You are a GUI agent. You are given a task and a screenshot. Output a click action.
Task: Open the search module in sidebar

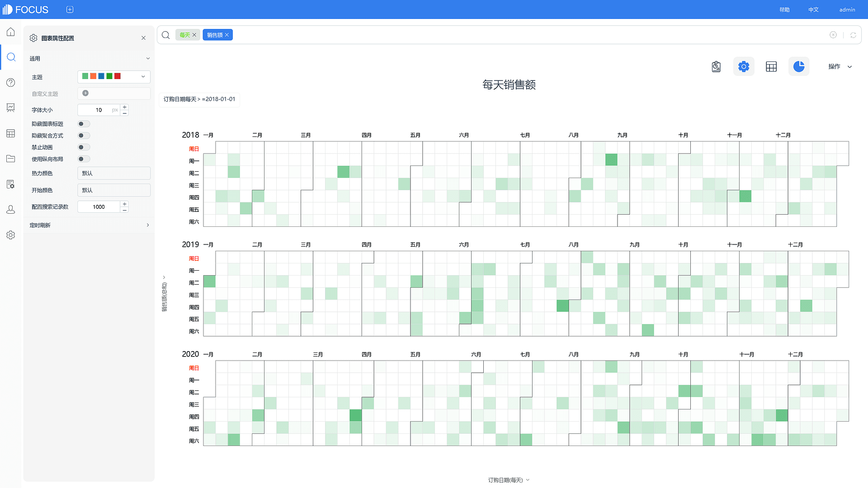(x=11, y=57)
